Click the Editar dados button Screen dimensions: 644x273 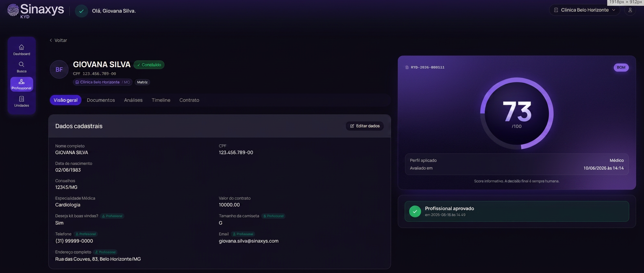[x=365, y=126]
